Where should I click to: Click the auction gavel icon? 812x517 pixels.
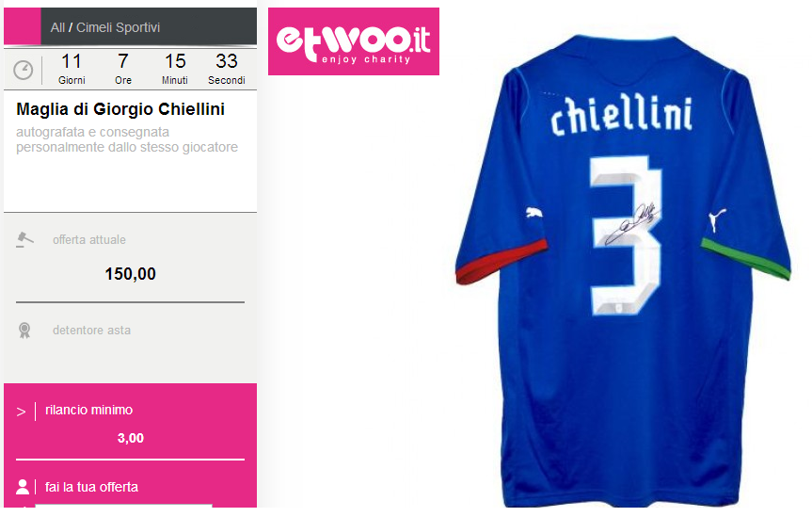click(x=24, y=239)
